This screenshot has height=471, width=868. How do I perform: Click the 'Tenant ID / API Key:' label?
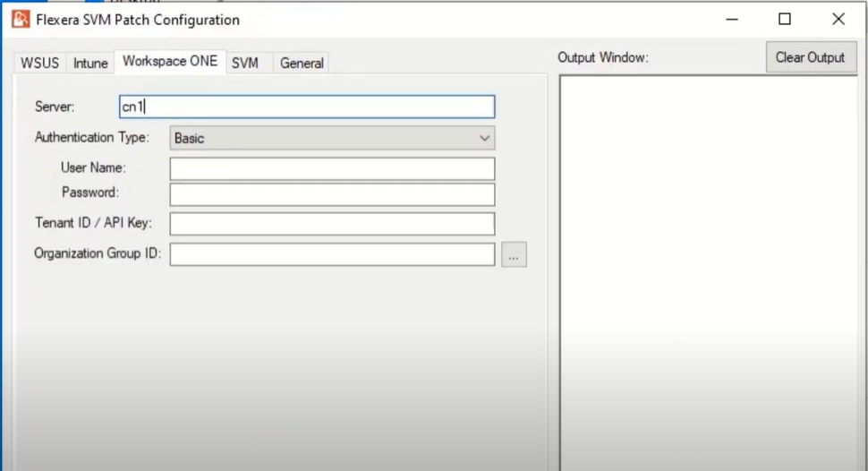[93, 223]
